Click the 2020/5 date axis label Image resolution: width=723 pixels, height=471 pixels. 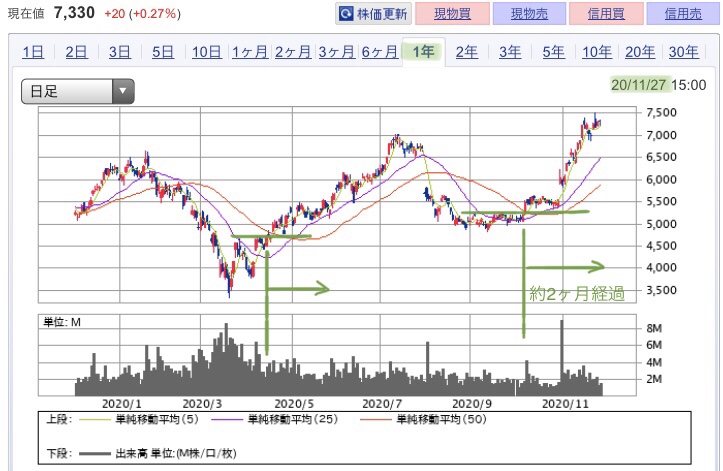[294, 404]
